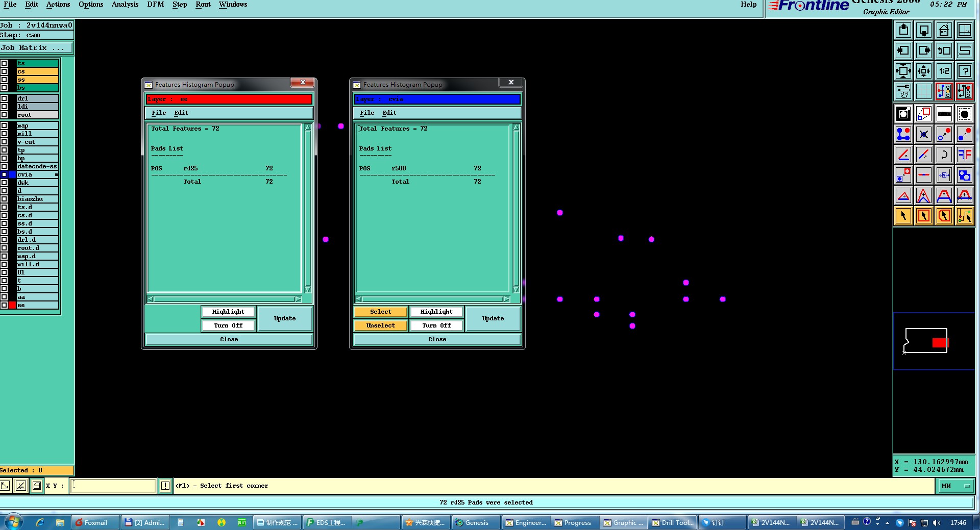Toggle checkbox for the ee layer
This screenshot has height=530, width=980.
tap(4, 305)
